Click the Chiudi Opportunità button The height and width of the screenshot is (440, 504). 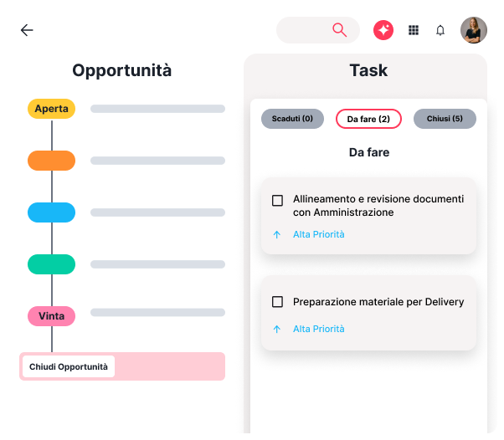(x=69, y=366)
